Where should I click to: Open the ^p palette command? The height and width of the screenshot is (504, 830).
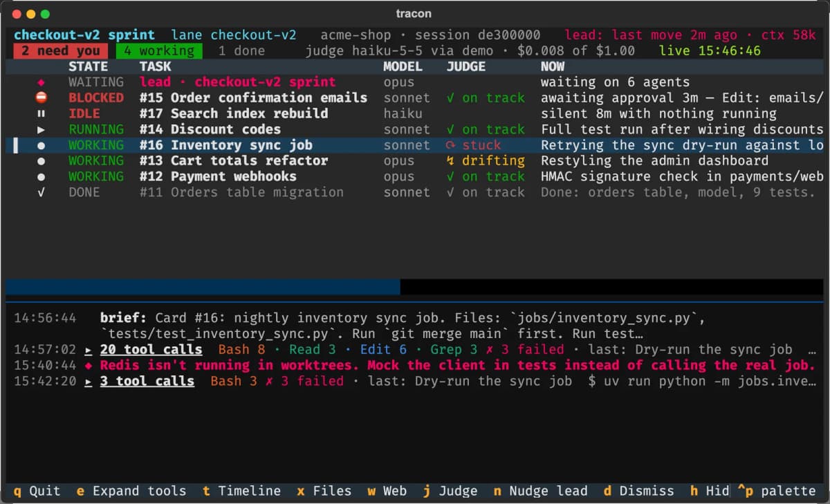[777, 491]
